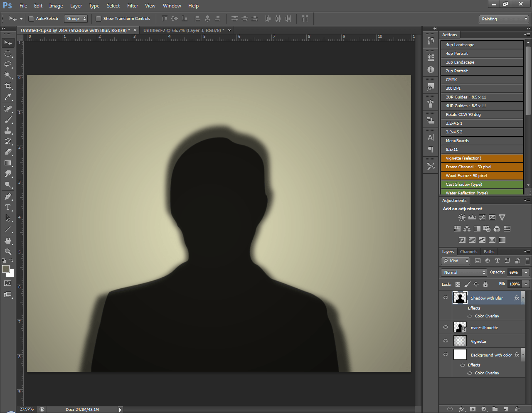Select the Horizontal Type tool
The width and height of the screenshot is (532, 413).
[7, 207]
